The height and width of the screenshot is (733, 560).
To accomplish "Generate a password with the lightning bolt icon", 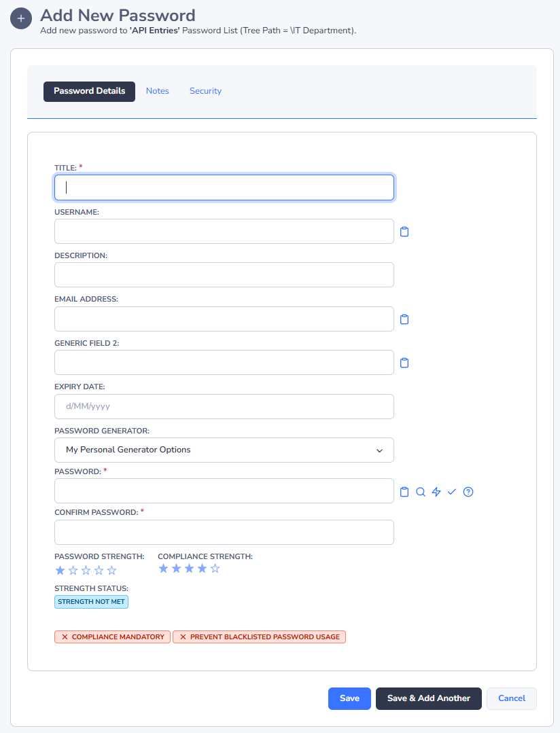I will (436, 491).
